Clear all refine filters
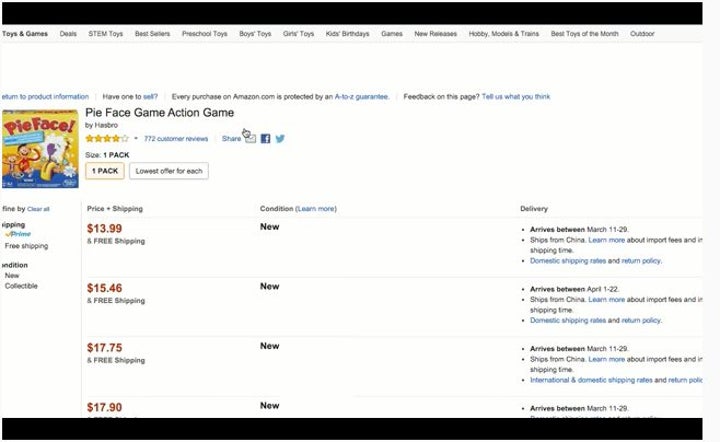720x442 pixels. (38, 209)
